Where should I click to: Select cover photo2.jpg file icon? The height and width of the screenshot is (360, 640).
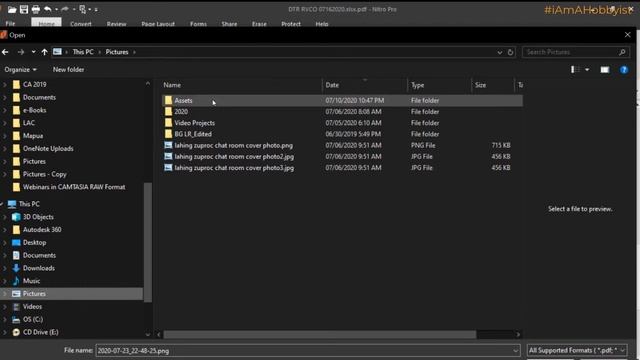pos(168,156)
